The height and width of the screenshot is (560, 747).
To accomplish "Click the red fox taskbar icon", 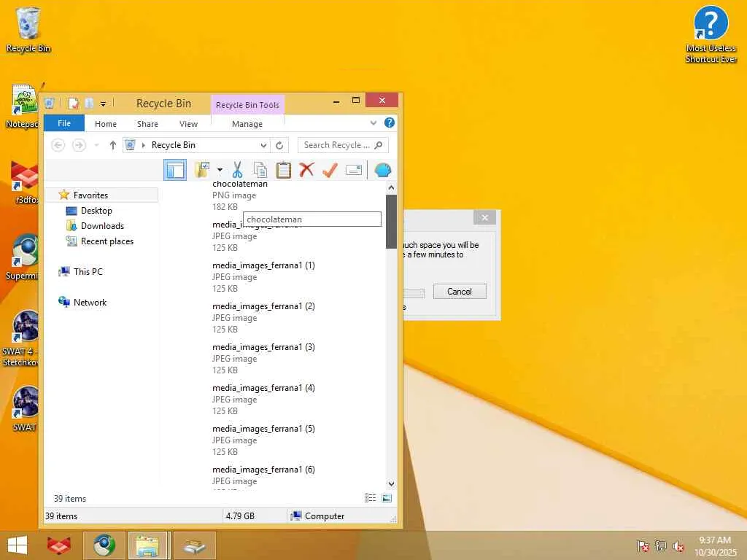I will (x=59, y=545).
